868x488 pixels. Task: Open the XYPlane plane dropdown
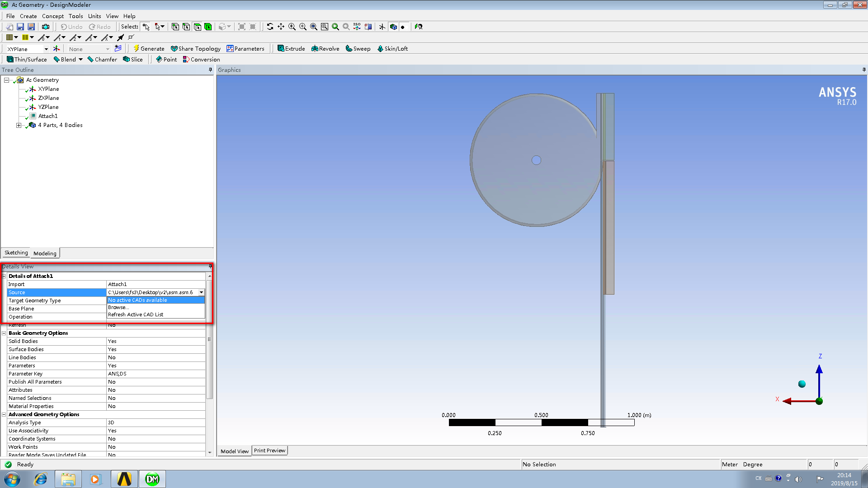pos(46,49)
